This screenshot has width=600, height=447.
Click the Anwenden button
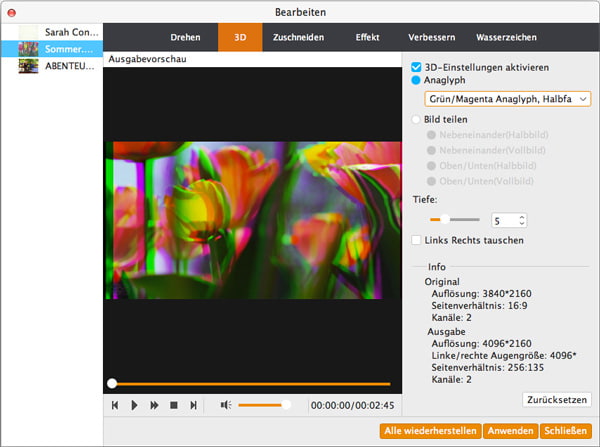coord(509,431)
